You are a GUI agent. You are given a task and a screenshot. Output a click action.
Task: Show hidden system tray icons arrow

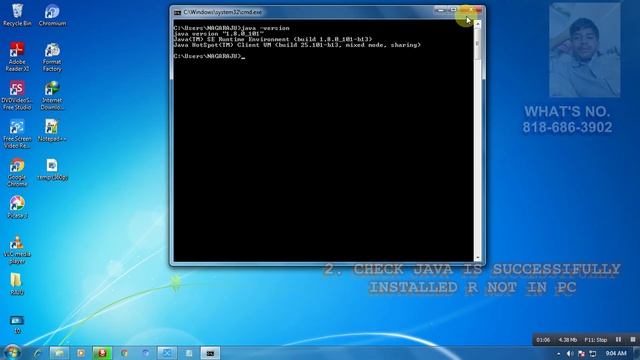tap(558, 353)
